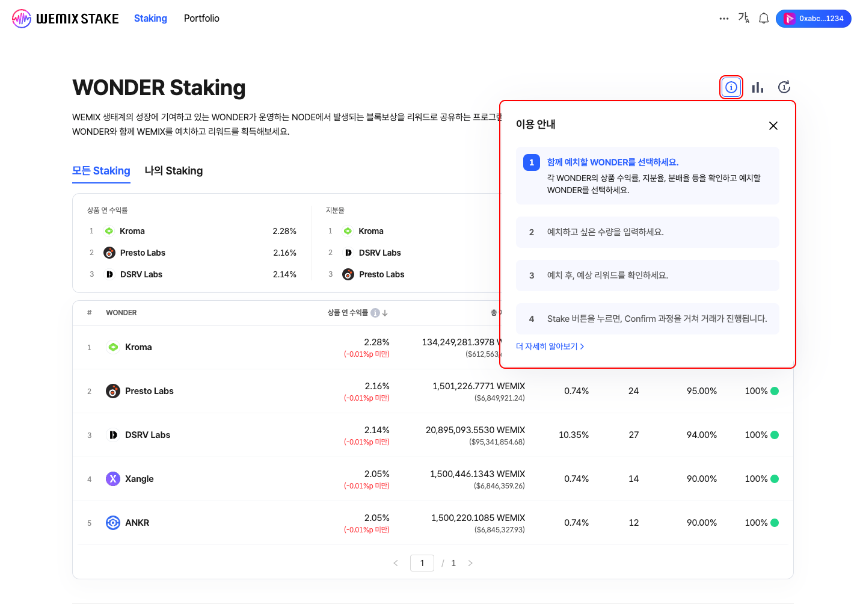The width and height of the screenshot is (866, 616).
Task: Click the 0xabc...1234 wallet button
Action: tap(813, 19)
